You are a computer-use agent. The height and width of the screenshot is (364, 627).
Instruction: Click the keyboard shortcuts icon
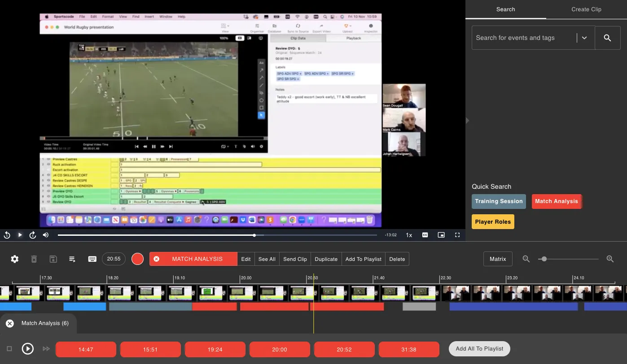(x=92, y=259)
